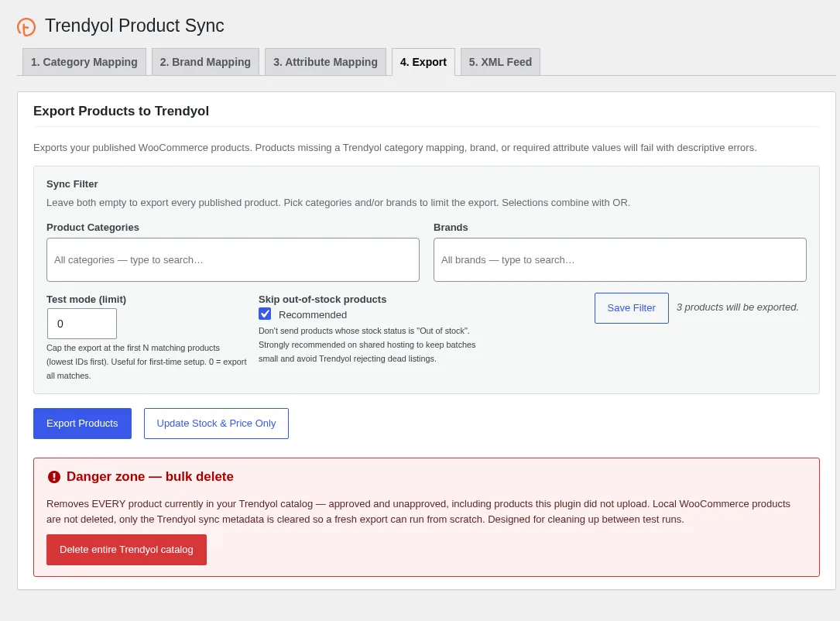Click "Don't send products whose stock status" text

pos(367,345)
